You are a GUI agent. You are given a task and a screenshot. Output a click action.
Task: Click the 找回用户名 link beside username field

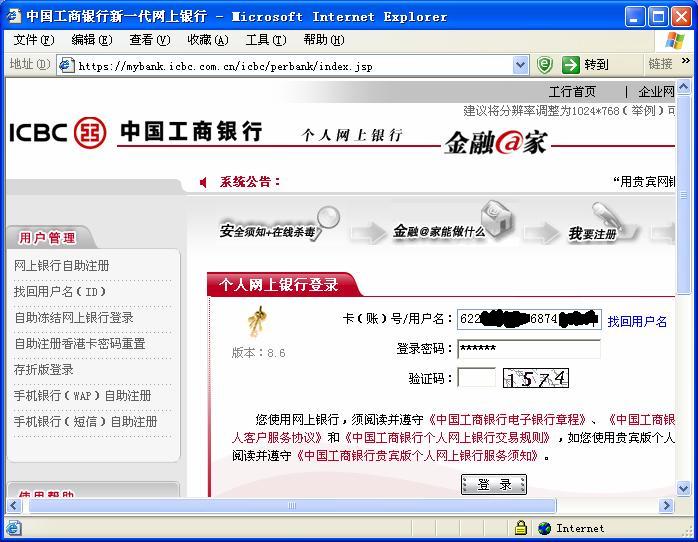click(637, 321)
